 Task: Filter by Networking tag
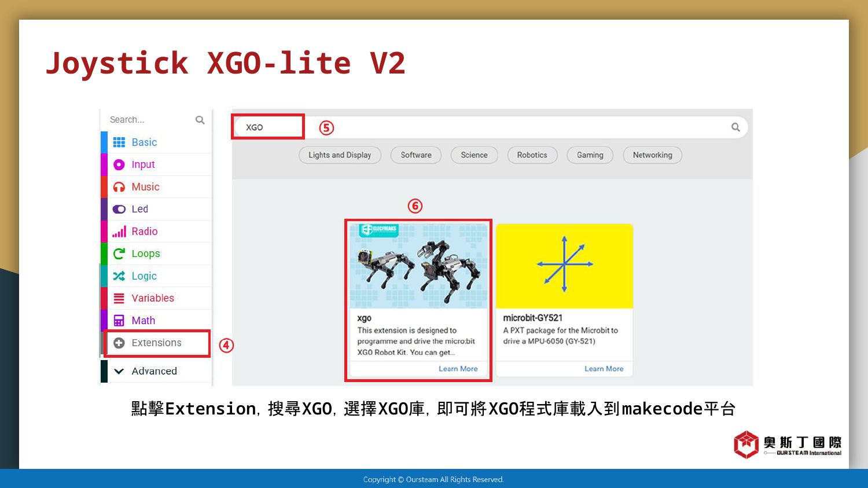click(x=652, y=155)
